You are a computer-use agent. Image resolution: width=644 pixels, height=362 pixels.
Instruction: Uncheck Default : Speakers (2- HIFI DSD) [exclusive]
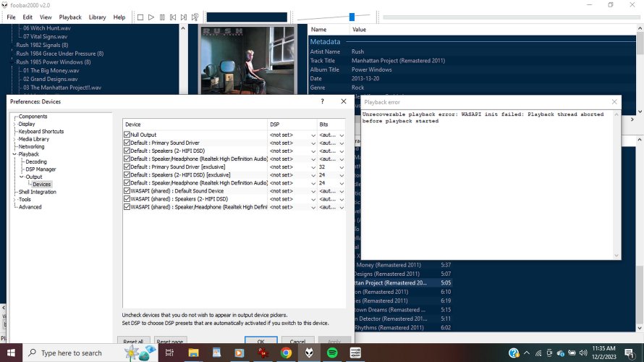pos(127,174)
